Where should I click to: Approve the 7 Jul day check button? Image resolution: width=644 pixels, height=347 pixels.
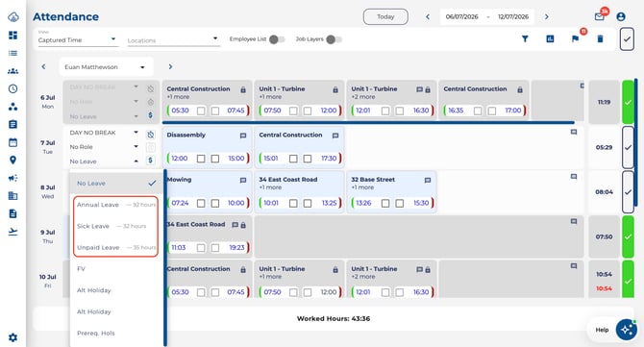pyautogui.click(x=628, y=147)
